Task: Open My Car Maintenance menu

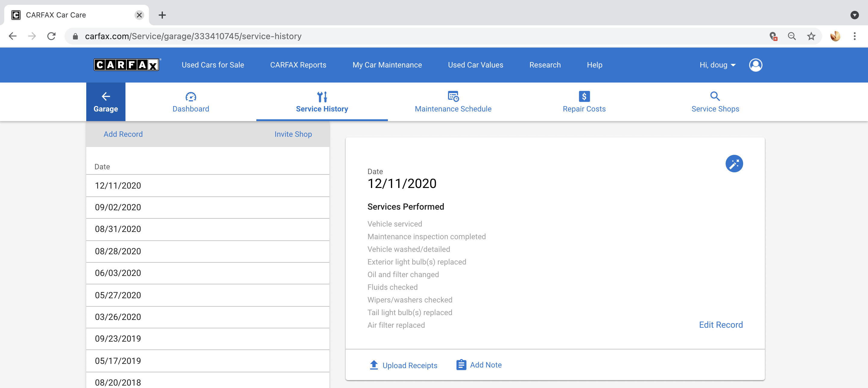Action: [x=387, y=65]
